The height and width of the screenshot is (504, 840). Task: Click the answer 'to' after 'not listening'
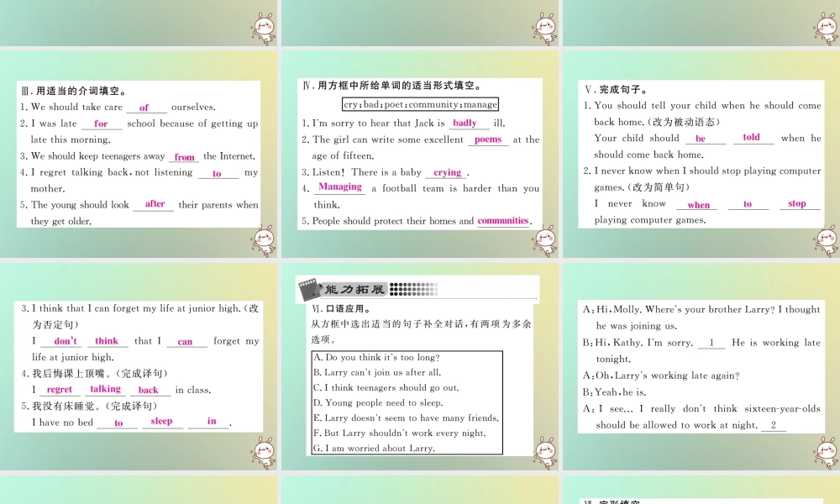pos(217,174)
